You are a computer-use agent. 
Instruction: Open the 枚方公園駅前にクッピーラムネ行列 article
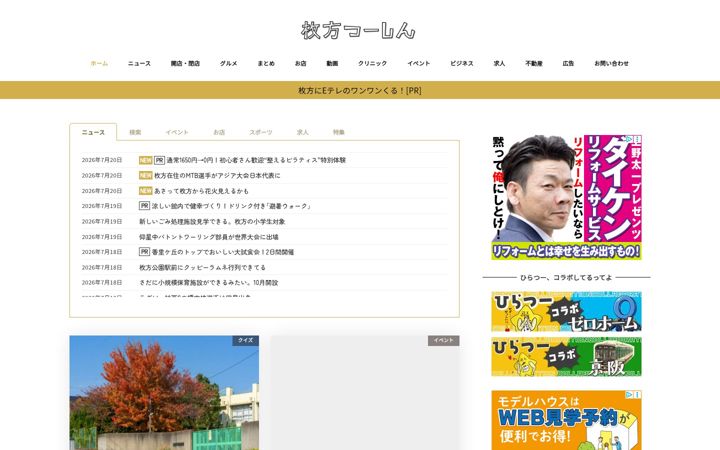(202, 267)
